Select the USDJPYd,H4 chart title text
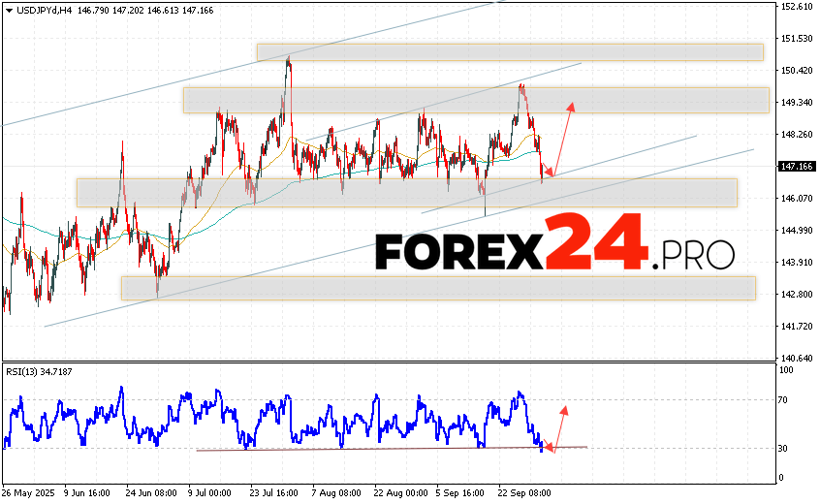Viewport: 820px width, 504px height. pos(40,9)
